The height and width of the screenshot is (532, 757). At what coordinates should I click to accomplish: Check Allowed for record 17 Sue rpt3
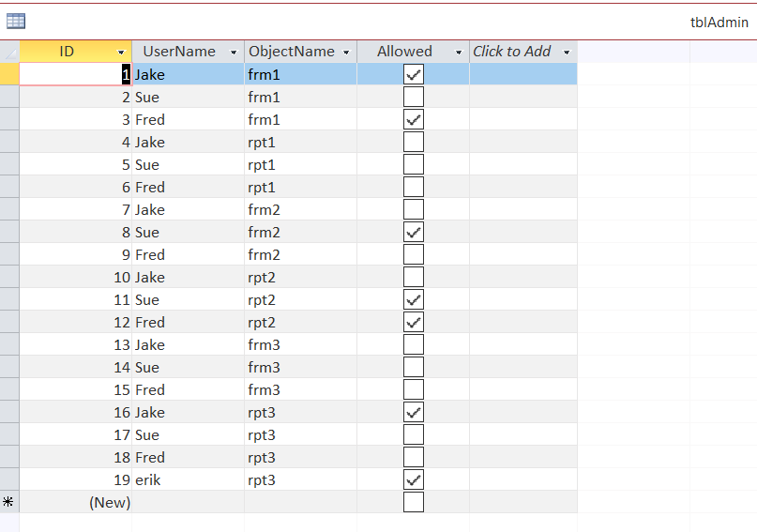(x=414, y=435)
